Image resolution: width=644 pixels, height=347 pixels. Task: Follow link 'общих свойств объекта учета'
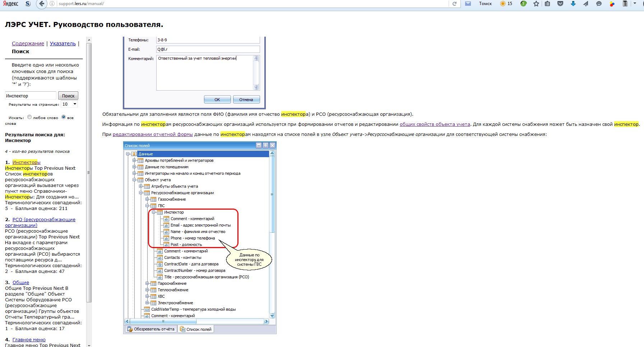435,124
